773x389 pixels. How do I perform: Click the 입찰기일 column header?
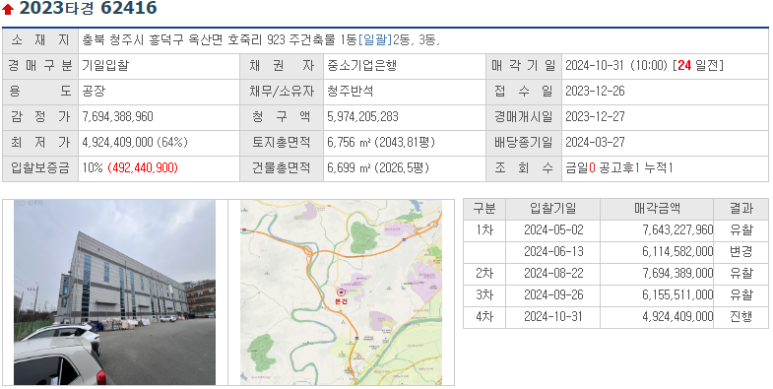[553, 209]
